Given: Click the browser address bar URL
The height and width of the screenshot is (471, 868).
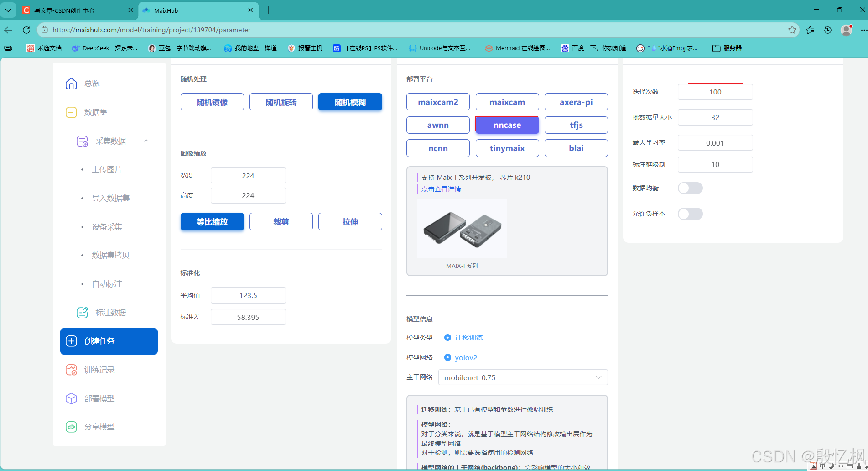Looking at the screenshot, I should pyautogui.click(x=151, y=30).
